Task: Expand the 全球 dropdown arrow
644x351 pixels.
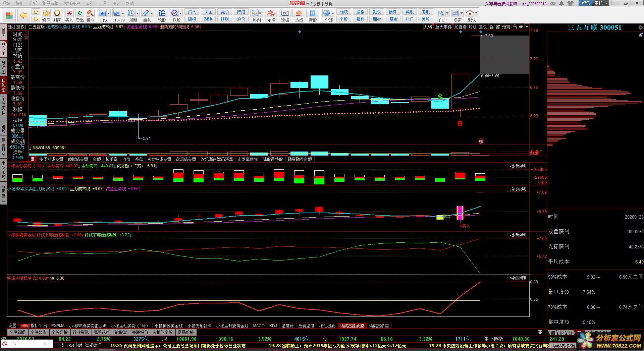Action: (333, 13)
